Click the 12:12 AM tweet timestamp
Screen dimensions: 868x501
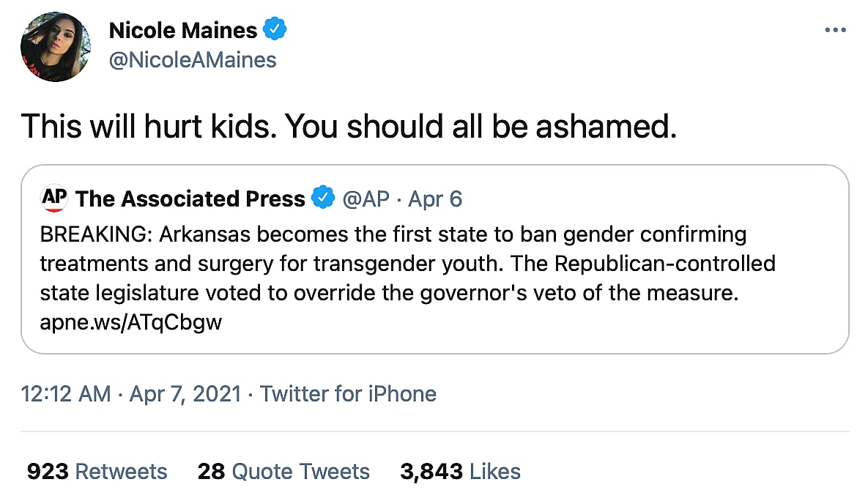pyautogui.click(x=66, y=393)
